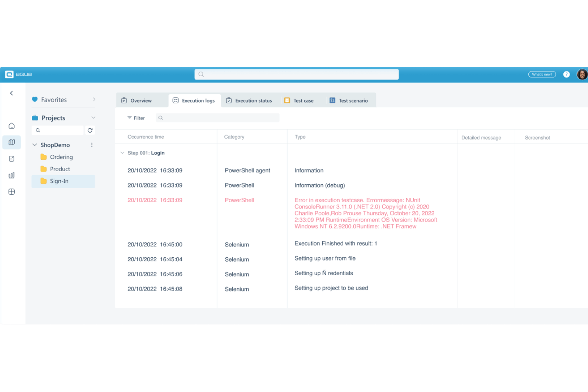Image resolution: width=588 pixels, height=392 pixels.
Task: Open the user profile avatar
Action: 582,74
